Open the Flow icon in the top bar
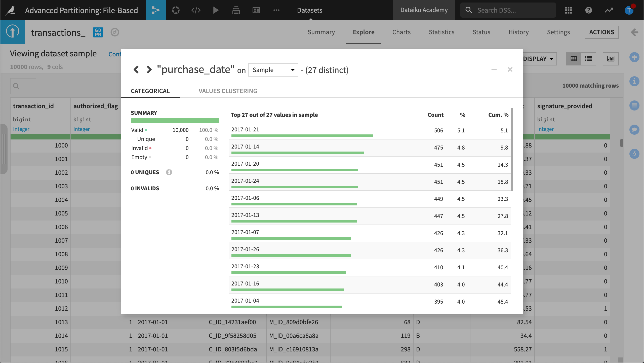Image resolution: width=644 pixels, height=363 pixels. click(156, 10)
